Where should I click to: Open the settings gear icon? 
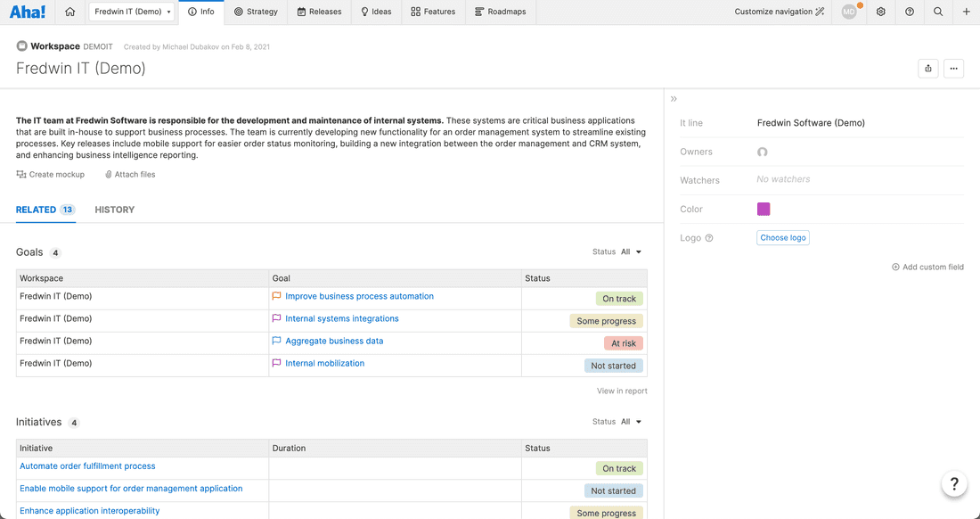click(x=880, y=12)
